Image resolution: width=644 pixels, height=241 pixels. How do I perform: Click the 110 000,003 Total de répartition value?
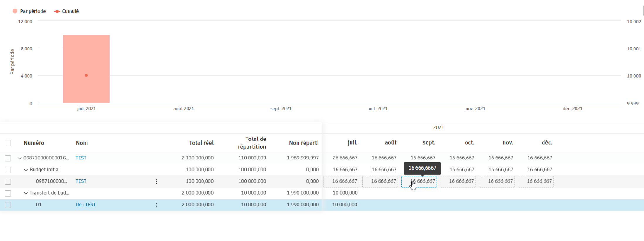pyautogui.click(x=252, y=158)
